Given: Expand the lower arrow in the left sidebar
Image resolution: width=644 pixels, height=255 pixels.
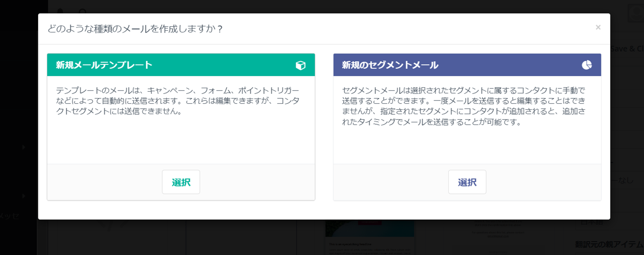Looking at the screenshot, I should [23, 195].
